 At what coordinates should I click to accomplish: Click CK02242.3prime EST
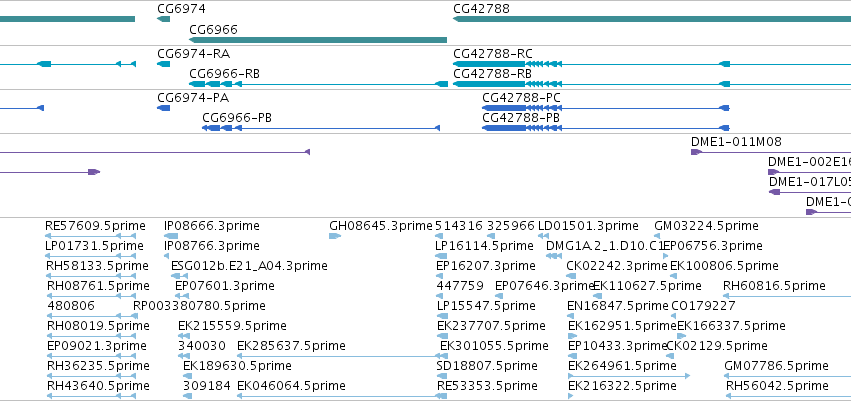(617, 266)
